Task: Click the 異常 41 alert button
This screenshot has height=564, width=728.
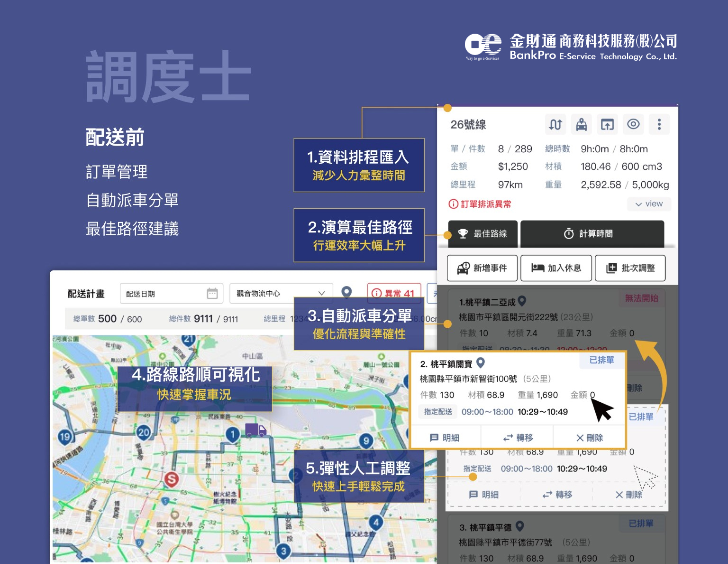Action: tap(393, 294)
